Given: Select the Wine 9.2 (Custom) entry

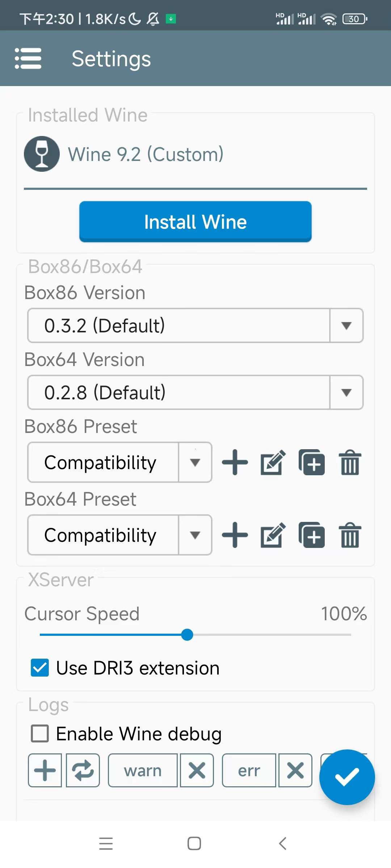Looking at the screenshot, I should coord(145,154).
